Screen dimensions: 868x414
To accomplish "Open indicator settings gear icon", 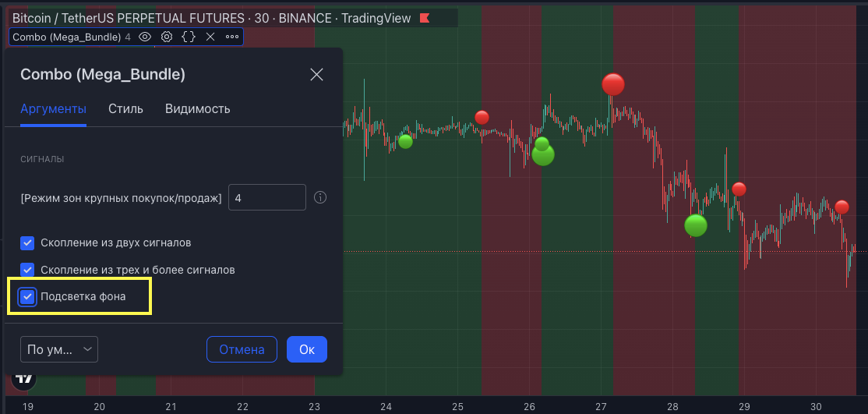I will point(167,37).
